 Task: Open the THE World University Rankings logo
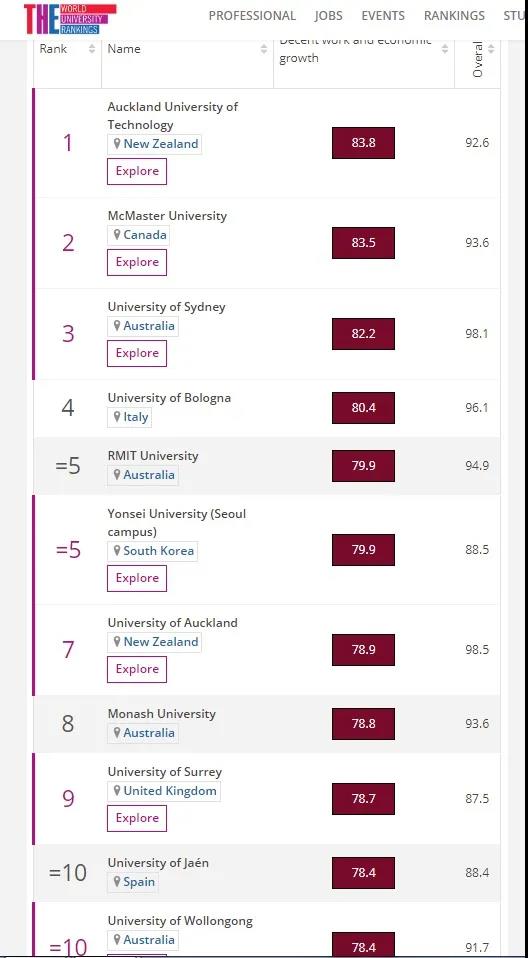[70, 18]
